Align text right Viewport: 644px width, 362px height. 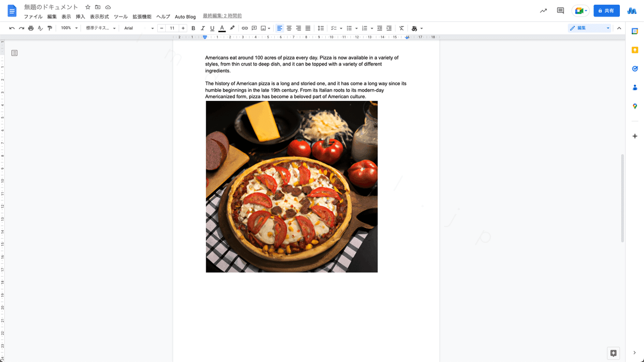(298, 28)
